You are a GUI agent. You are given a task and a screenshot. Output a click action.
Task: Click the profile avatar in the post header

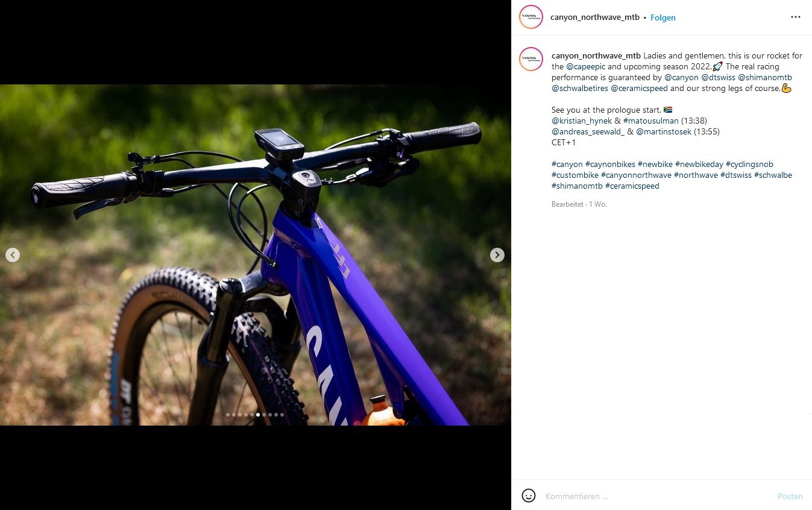pos(531,17)
